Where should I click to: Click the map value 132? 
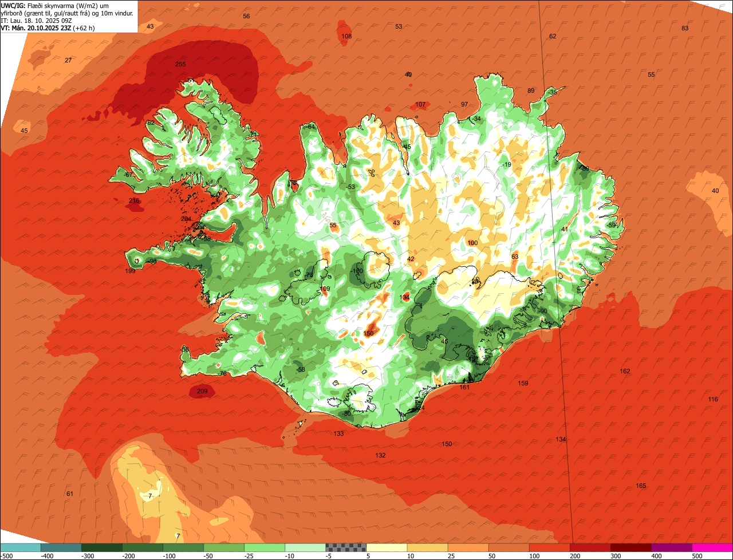tap(380, 455)
